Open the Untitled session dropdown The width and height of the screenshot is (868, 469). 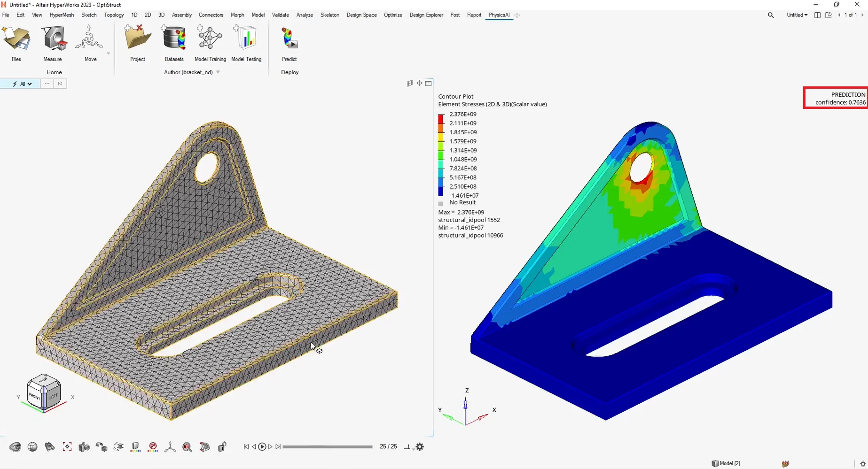797,15
